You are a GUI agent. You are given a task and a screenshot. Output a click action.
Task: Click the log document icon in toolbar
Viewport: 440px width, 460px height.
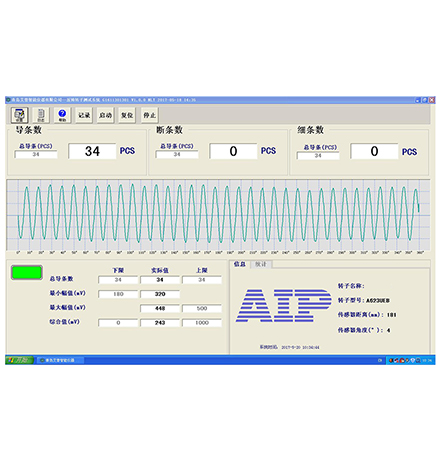tap(41, 115)
